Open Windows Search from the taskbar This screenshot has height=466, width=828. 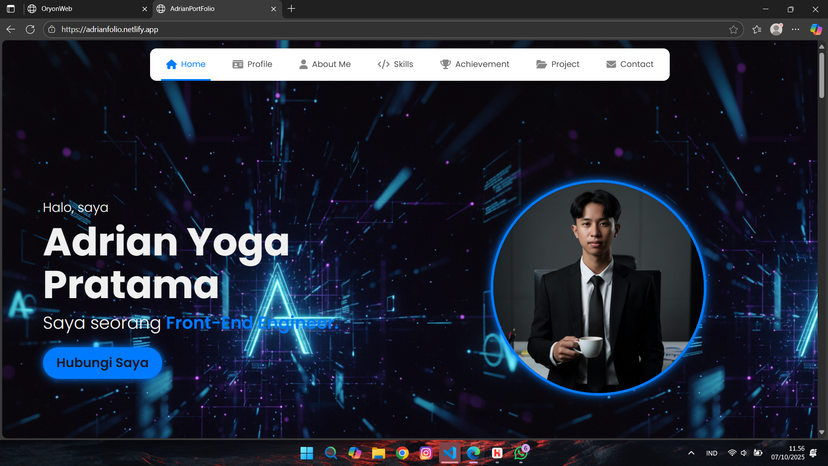[x=331, y=453]
